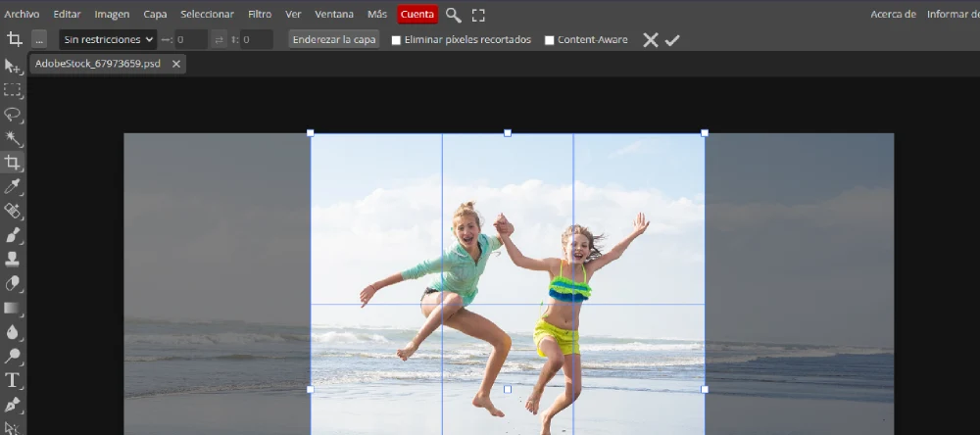The image size is (980, 435).
Task: Open the Capa menu
Action: [155, 14]
